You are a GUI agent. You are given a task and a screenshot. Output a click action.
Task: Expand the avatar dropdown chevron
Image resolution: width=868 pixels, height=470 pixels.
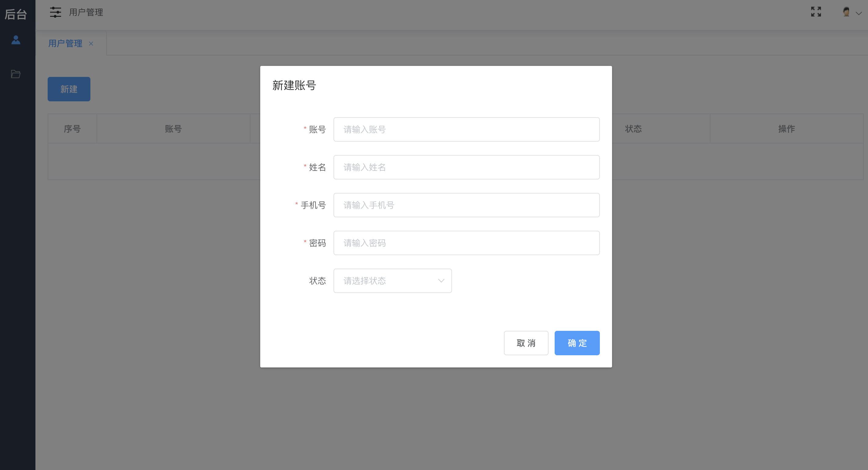859,13
